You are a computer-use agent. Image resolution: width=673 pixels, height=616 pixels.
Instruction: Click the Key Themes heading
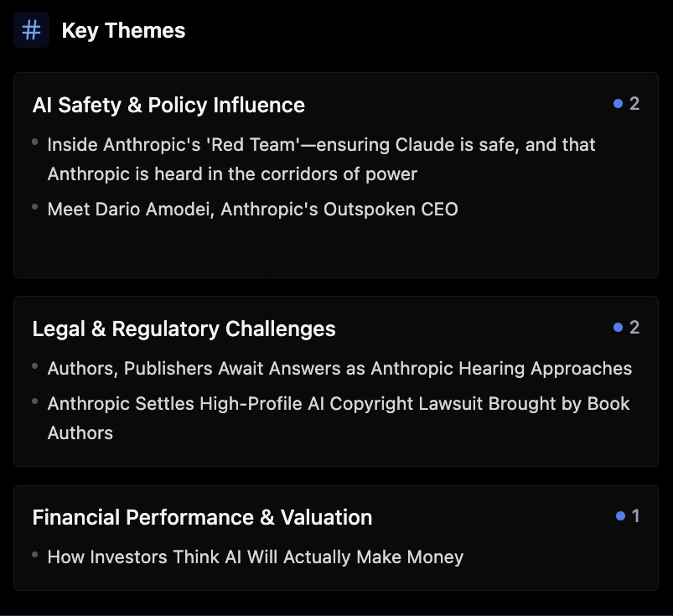pyautogui.click(x=123, y=31)
